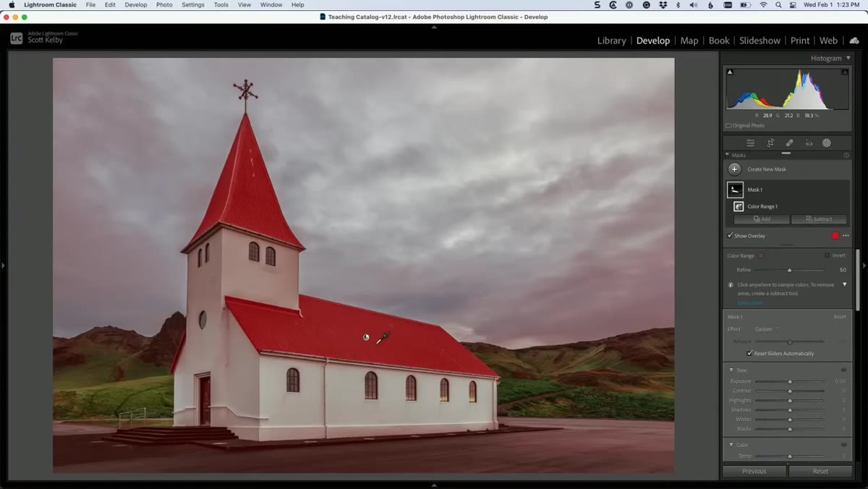
Task: Collapse the Color section triangle
Action: tap(731, 445)
